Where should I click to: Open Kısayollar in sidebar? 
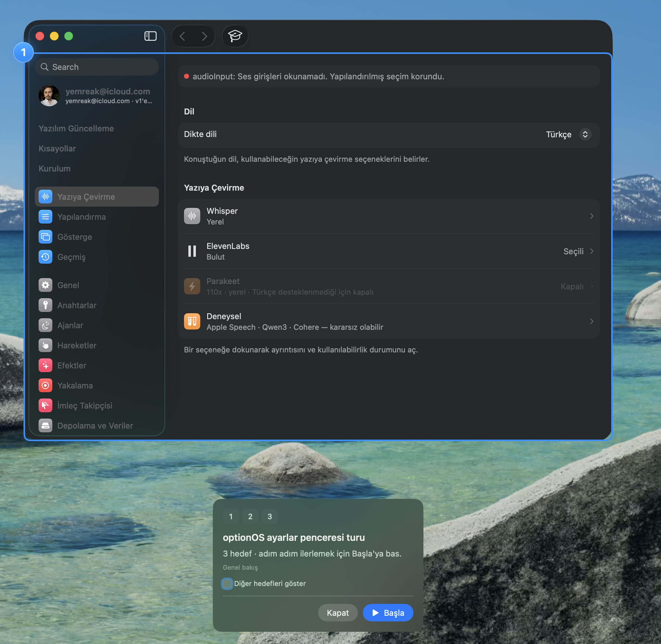[57, 149]
